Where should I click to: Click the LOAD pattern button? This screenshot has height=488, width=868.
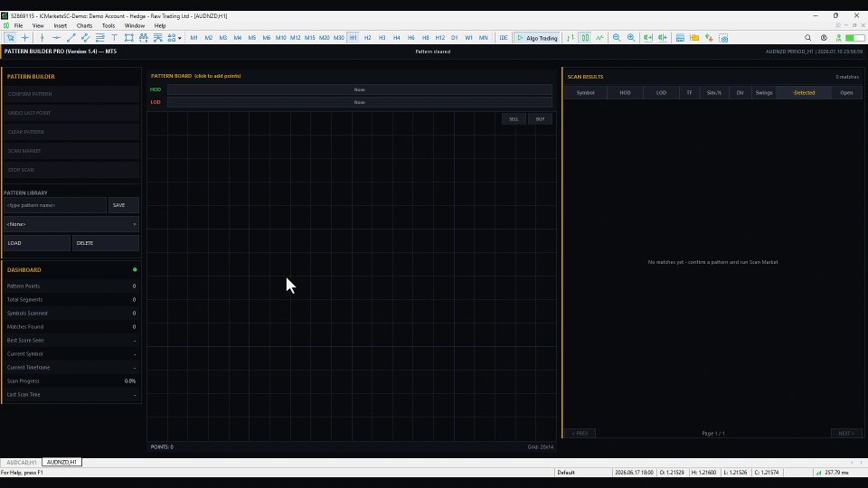point(37,243)
